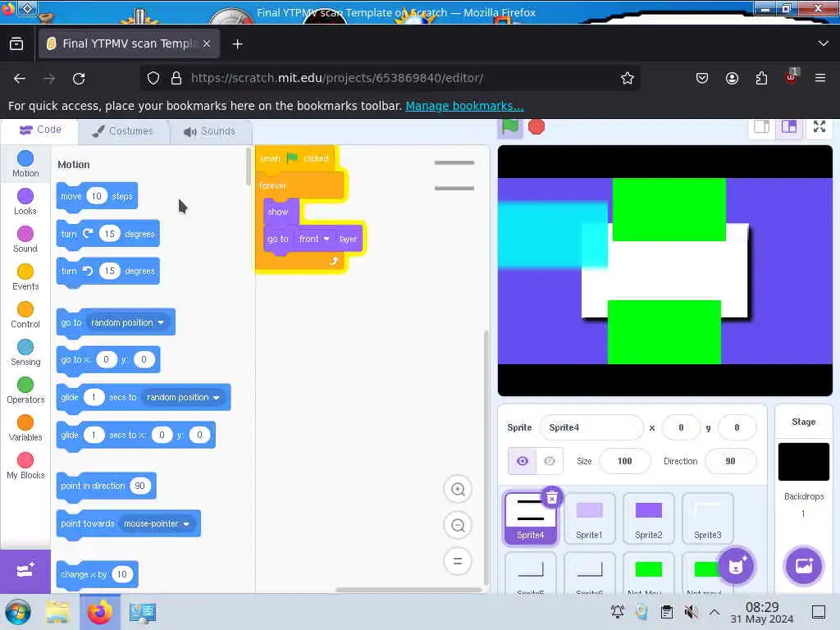Open the Events blocks category

coord(25,277)
